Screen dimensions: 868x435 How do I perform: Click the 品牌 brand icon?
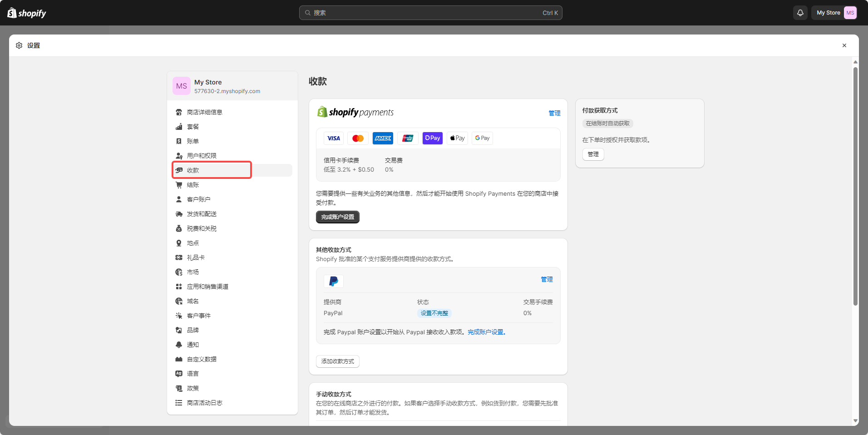click(x=179, y=330)
